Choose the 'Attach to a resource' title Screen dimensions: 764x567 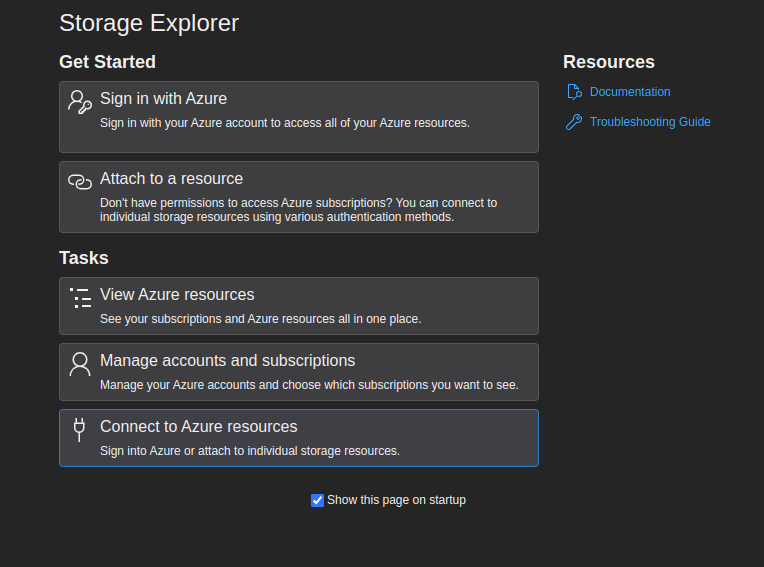[x=171, y=179]
